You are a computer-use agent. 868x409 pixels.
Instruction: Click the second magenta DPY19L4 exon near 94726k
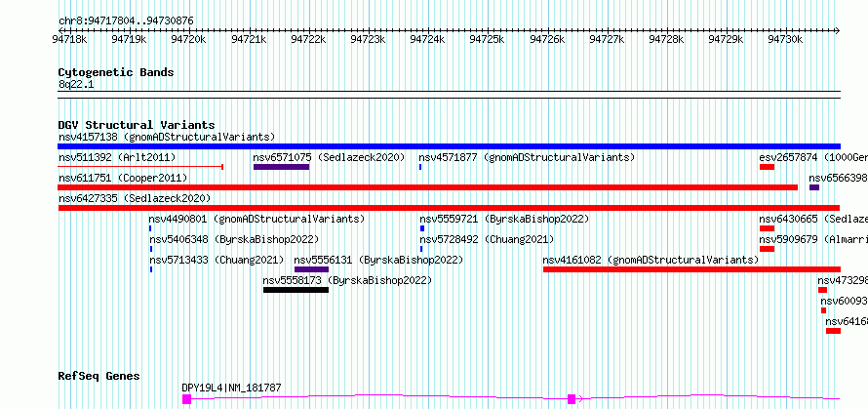(x=572, y=399)
